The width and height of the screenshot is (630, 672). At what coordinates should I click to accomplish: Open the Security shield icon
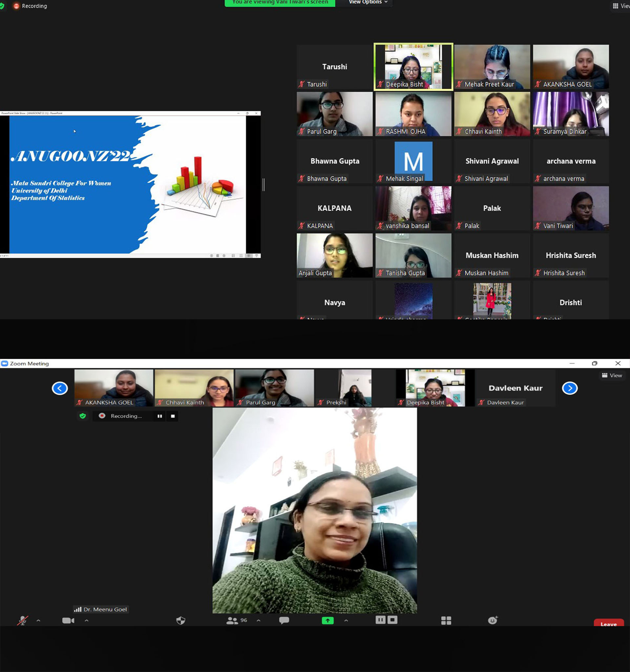pos(181,620)
